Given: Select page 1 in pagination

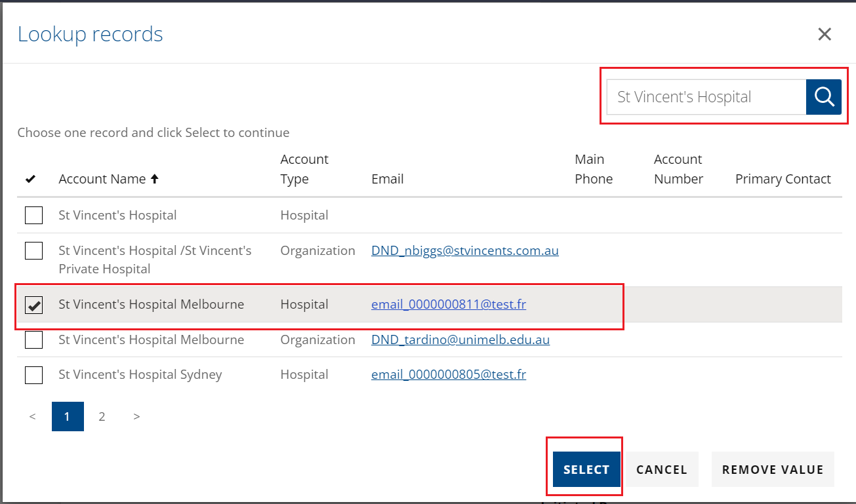Looking at the screenshot, I should [68, 416].
